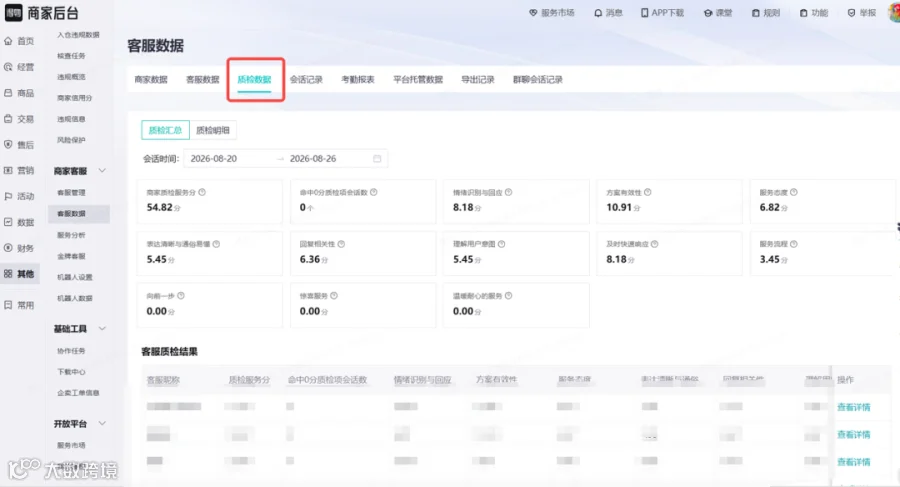Collapse the 开放平台 sidebar section

(102, 423)
